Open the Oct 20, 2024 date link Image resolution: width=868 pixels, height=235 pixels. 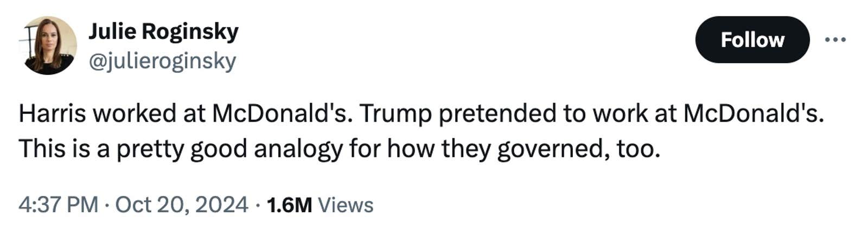coord(181,205)
